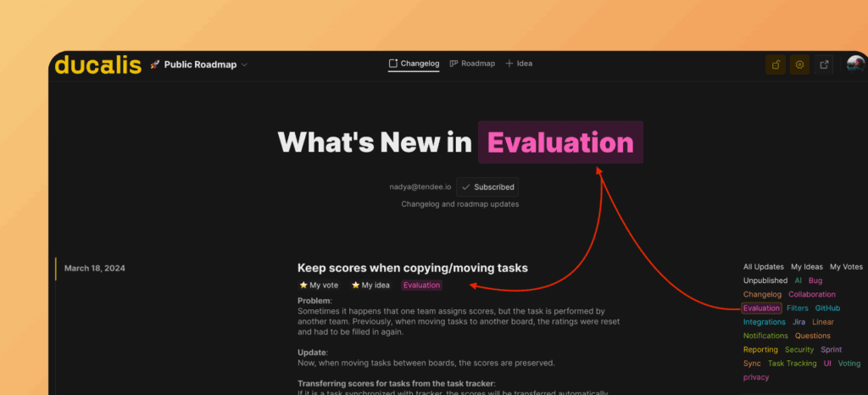This screenshot has height=395, width=868.
Task: Filter by the GitHub tag
Action: click(x=827, y=309)
